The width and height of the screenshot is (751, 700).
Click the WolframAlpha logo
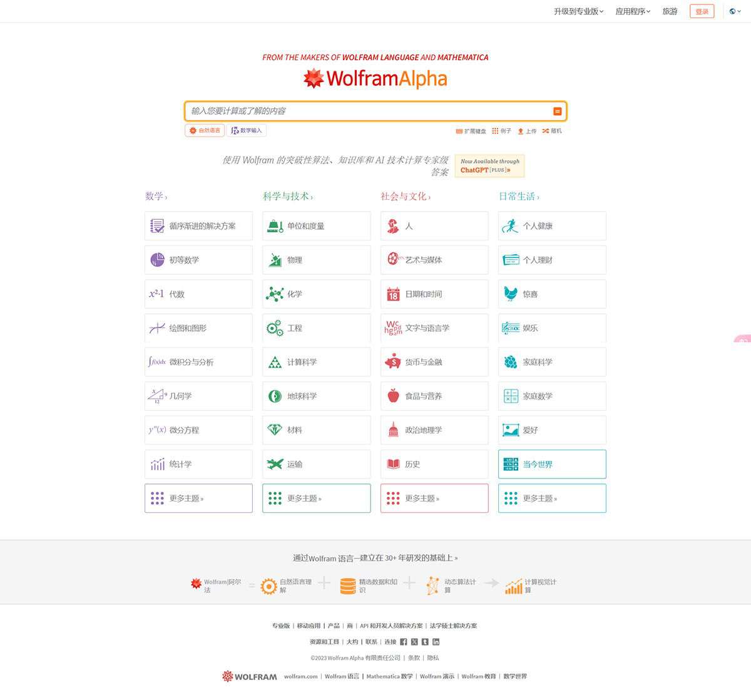click(x=375, y=79)
